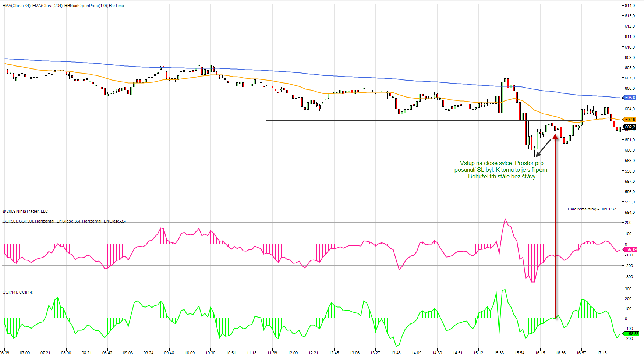
Task: Click the 2009 NinjaTrader, LLC copyright text
Action: (x=25, y=211)
